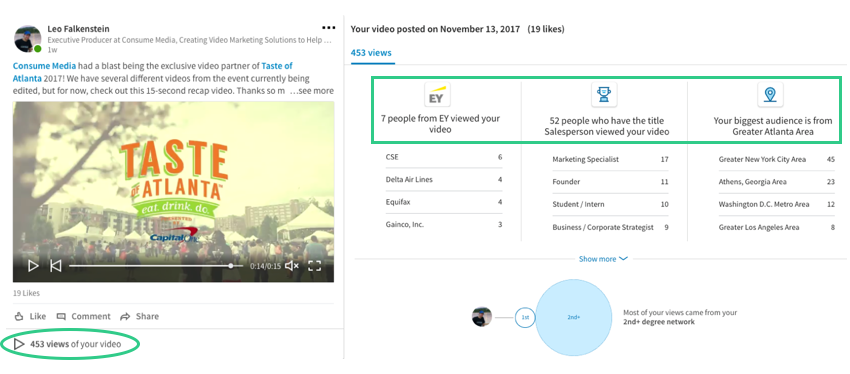
Task: Open 453 views of your video stats
Action: click(x=68, y=344)
